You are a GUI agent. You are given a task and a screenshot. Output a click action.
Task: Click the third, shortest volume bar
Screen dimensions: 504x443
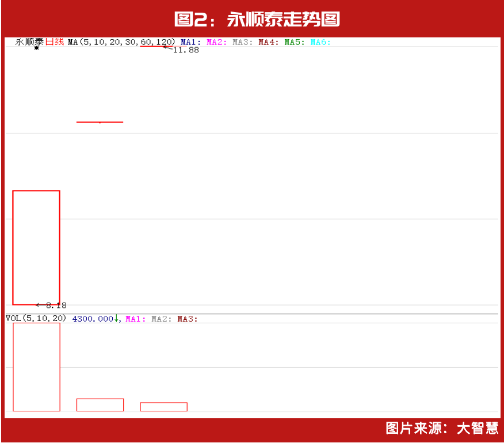pyautogui.click(x=163, y=407)
